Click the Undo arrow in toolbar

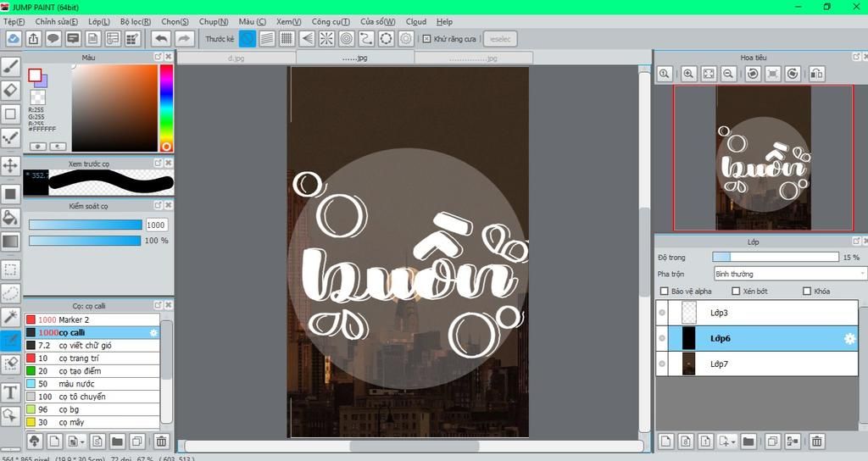[x=161, y=39]
